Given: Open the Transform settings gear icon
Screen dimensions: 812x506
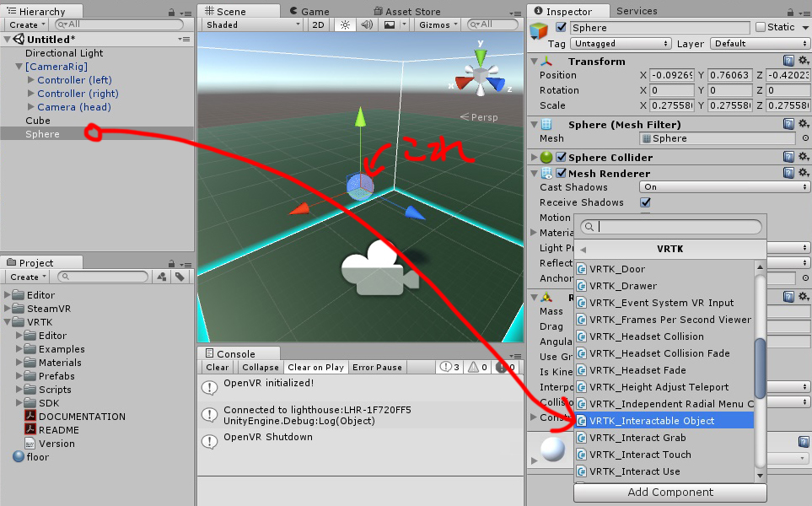Looking at the screenshot, I should tap(803, 61).
